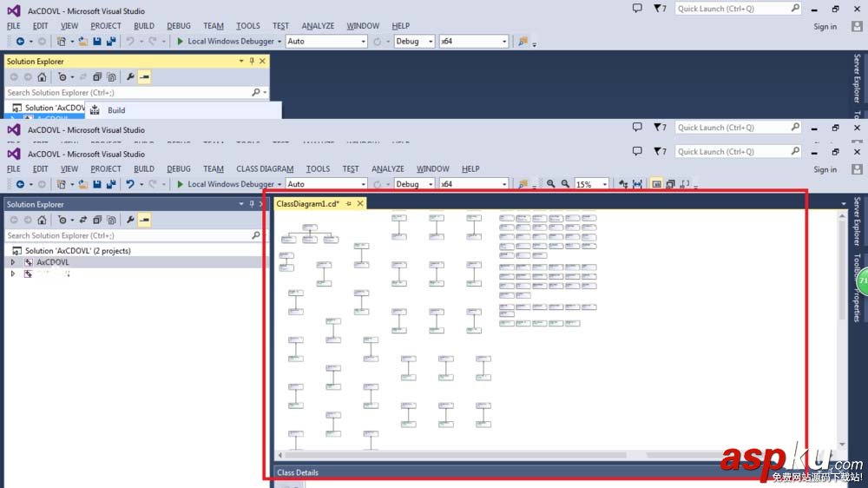Collapse All in lower Solution Explorer toolbar
868x488 pixels.
click(97, 220)
